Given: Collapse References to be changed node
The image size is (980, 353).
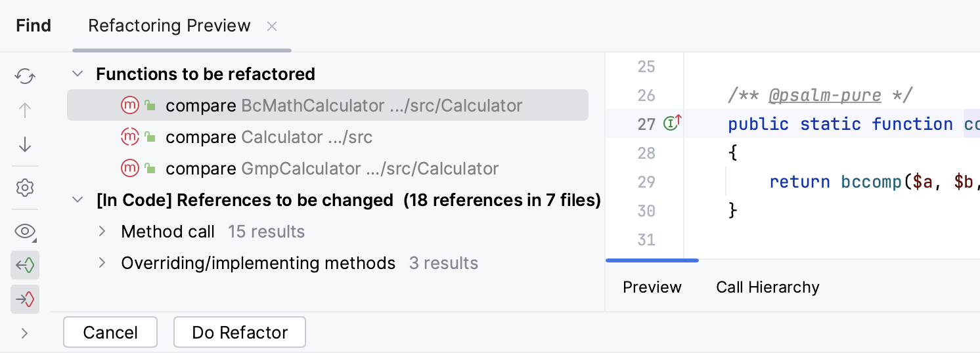Looking at the screenshot, I should [x=78, y=200].
